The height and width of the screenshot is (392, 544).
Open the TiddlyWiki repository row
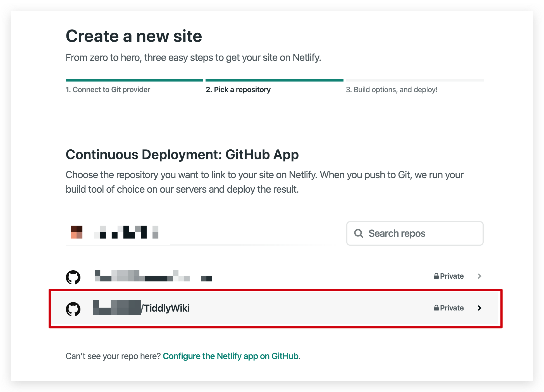coord(275,308)
